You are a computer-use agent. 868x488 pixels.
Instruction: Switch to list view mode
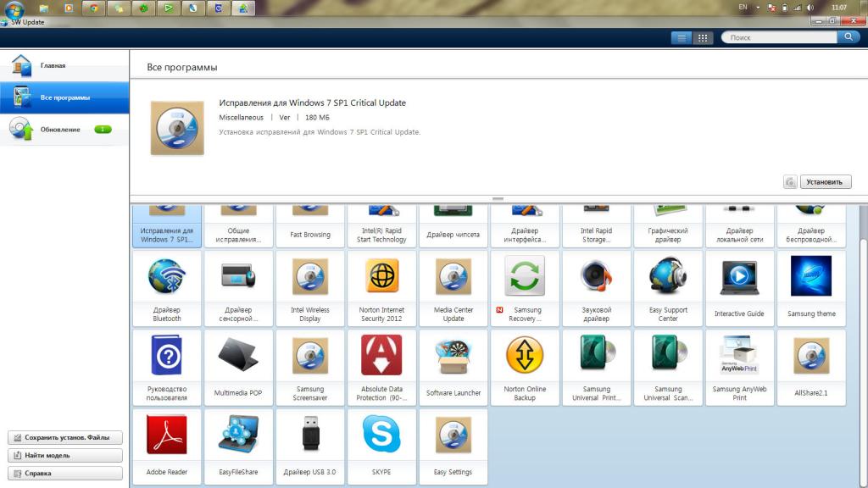click(x=682, y=37)
